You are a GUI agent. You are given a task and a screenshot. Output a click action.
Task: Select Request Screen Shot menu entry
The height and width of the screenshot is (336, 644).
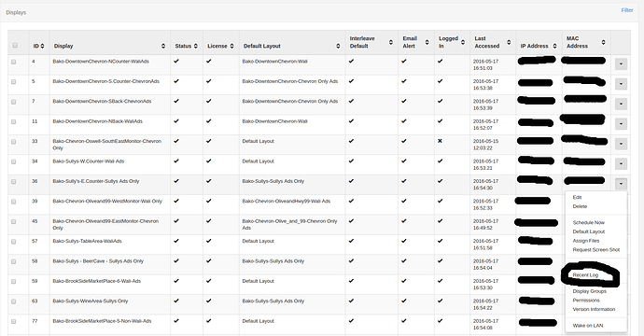596,250
